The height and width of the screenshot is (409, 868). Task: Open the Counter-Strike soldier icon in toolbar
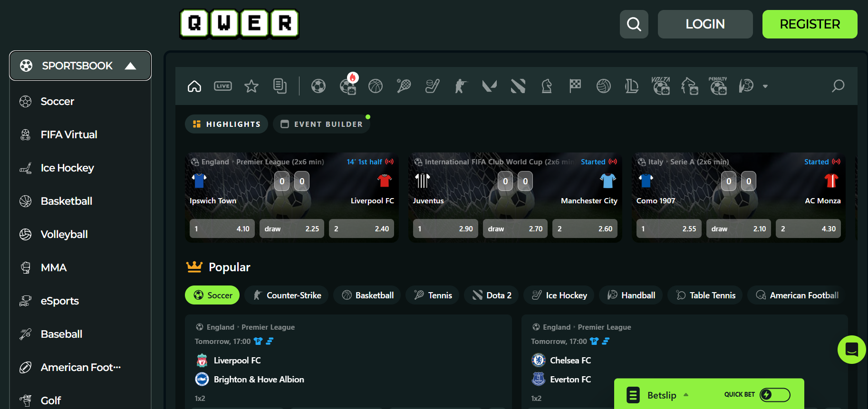click(461, 86)
